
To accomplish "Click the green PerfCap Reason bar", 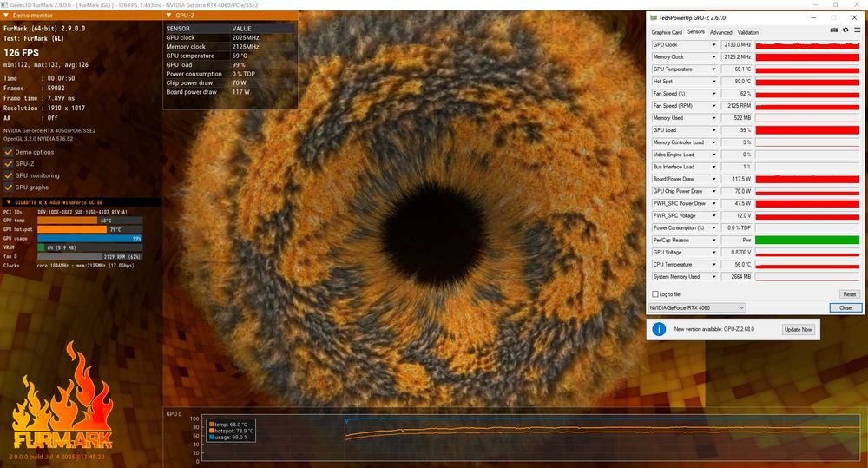I will [807, 240].
